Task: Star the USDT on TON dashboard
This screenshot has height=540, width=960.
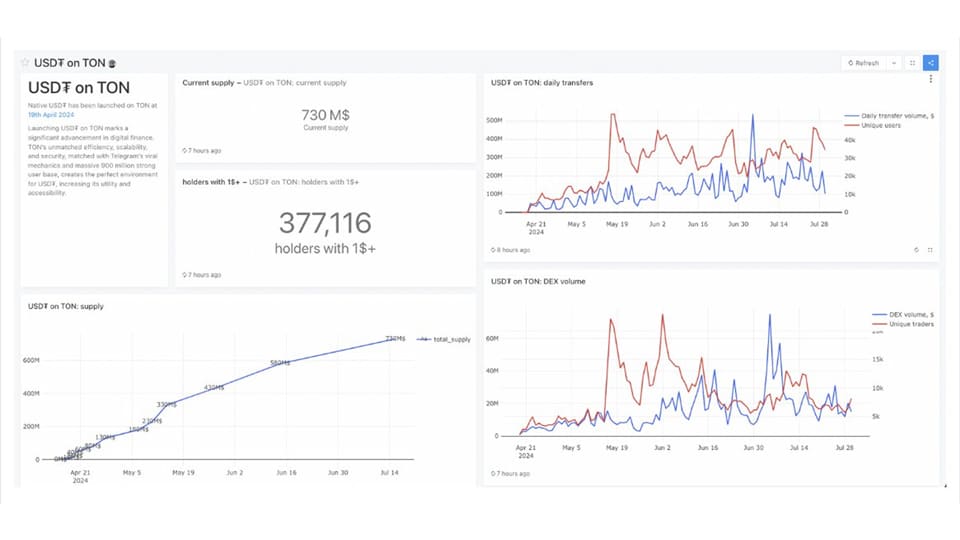Action: (25, 62)
